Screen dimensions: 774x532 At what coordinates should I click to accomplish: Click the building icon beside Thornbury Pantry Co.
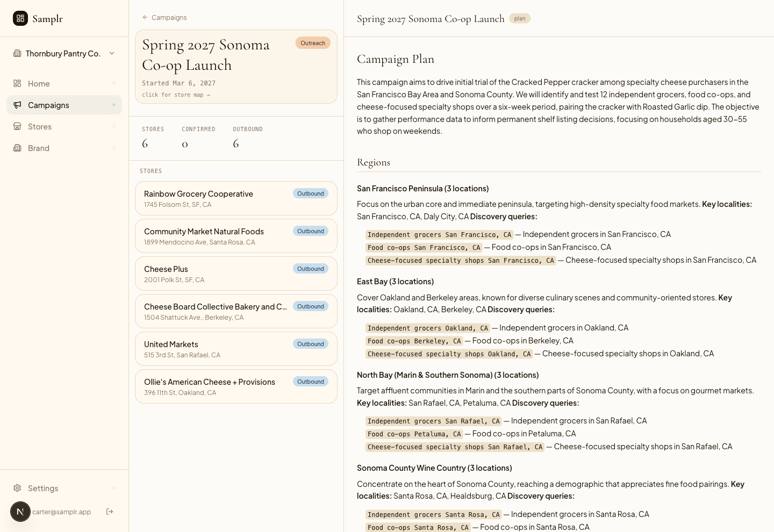click(x=17, y=53)
